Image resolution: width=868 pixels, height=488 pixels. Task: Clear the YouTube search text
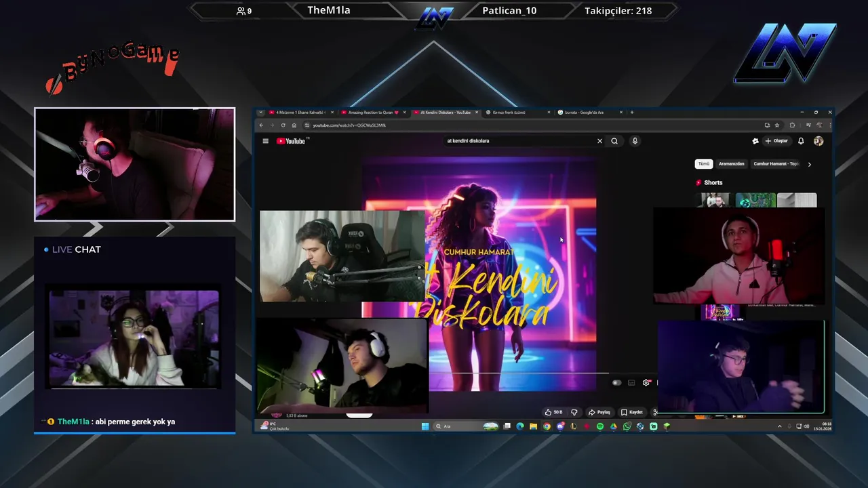pyautogui.click(x=599, y=141)
